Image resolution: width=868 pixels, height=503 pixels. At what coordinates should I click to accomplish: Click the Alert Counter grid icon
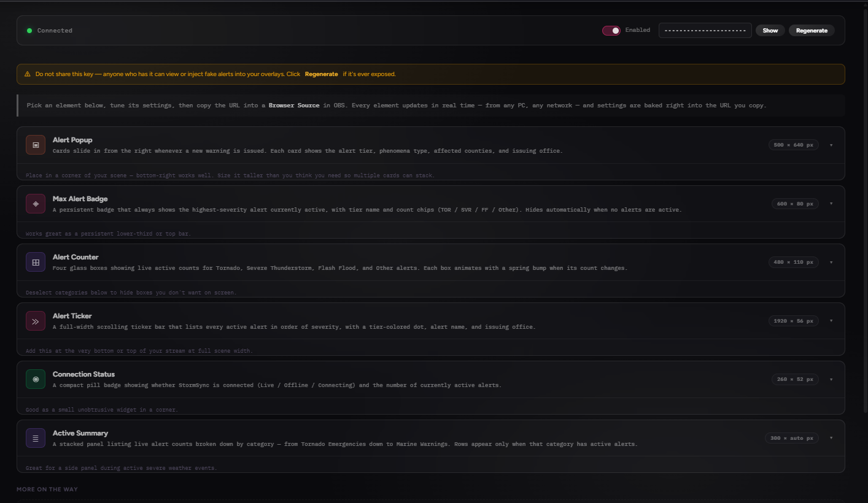click(36, 262)
